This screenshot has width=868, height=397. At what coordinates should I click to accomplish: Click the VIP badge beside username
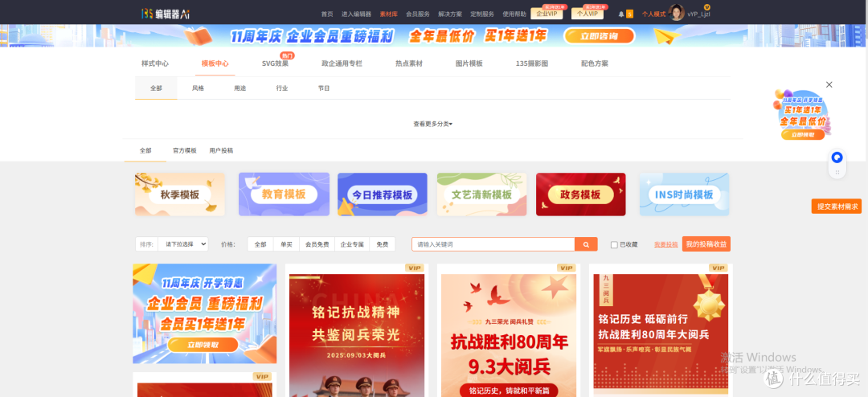click(x=706, y=6)
